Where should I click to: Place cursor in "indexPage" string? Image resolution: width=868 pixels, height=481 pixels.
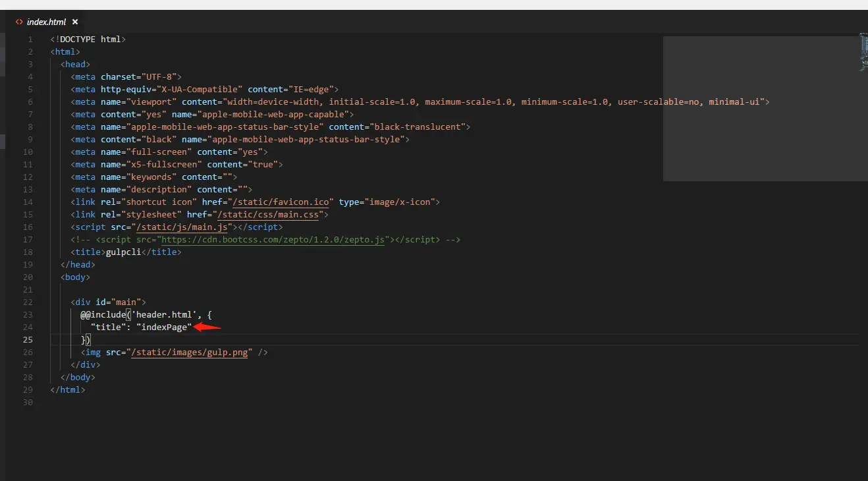pyautogui.click(x=164, y=327)
